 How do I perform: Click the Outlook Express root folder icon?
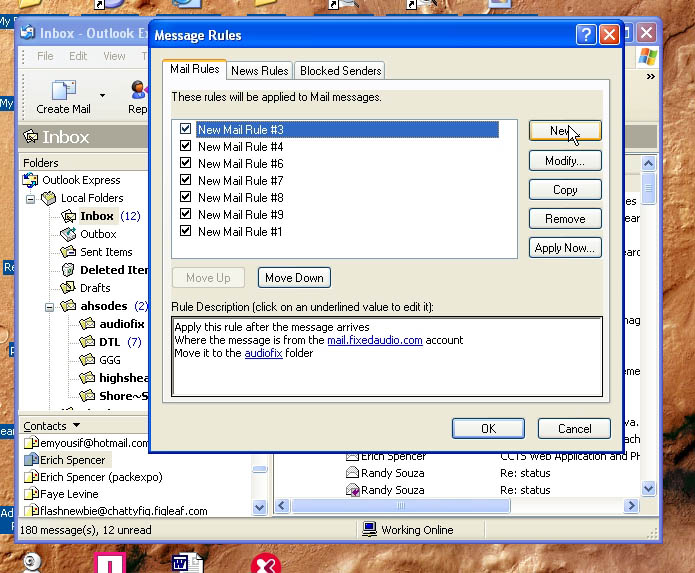click(30, 180)
